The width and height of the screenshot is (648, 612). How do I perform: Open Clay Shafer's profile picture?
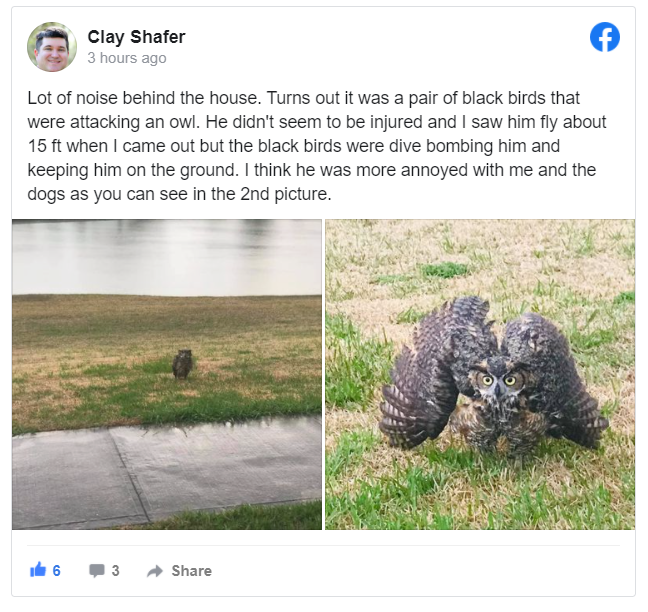(x=52, y=47)
